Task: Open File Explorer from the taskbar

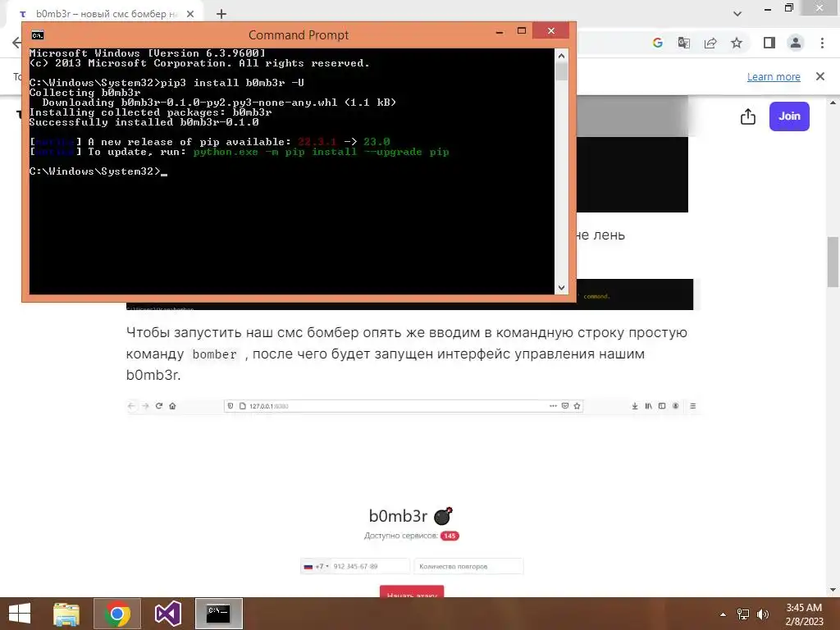Action: pos(66,614)
